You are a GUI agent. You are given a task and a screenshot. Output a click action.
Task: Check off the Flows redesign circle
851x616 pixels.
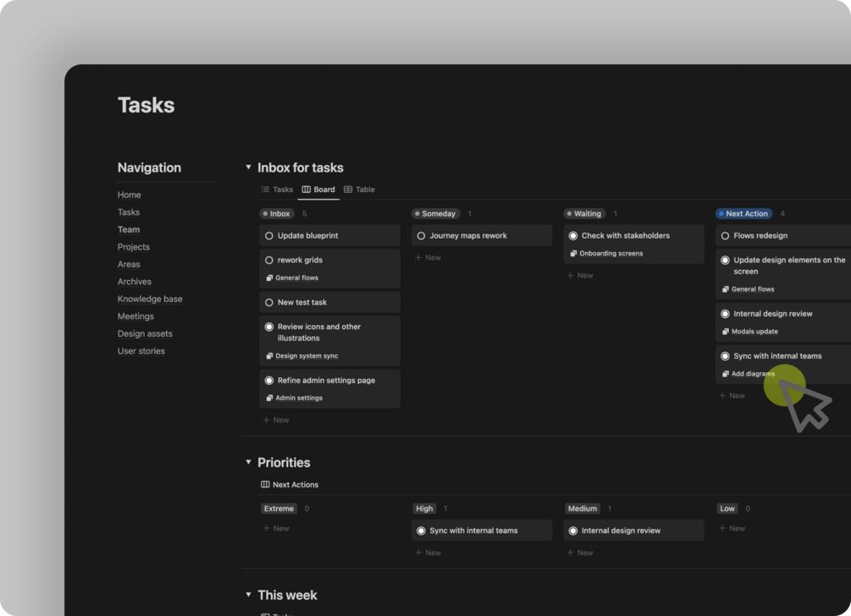point(725,236)
